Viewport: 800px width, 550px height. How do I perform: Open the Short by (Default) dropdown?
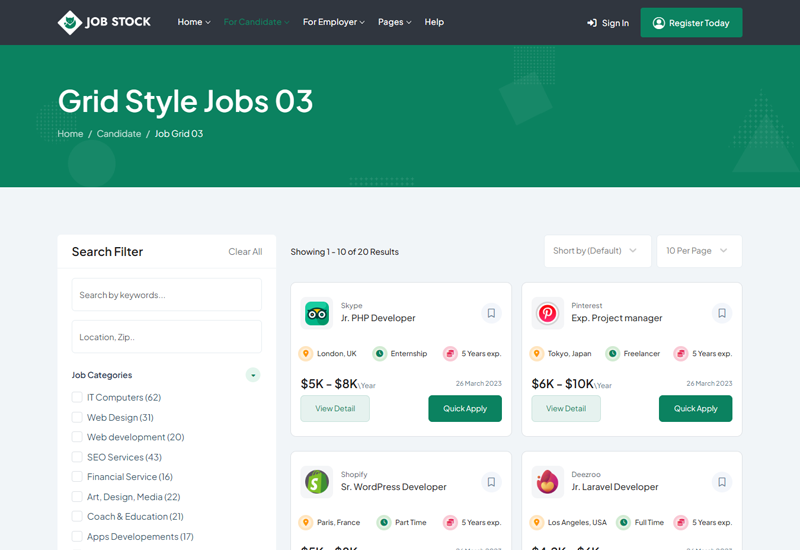tap(597, 251)
